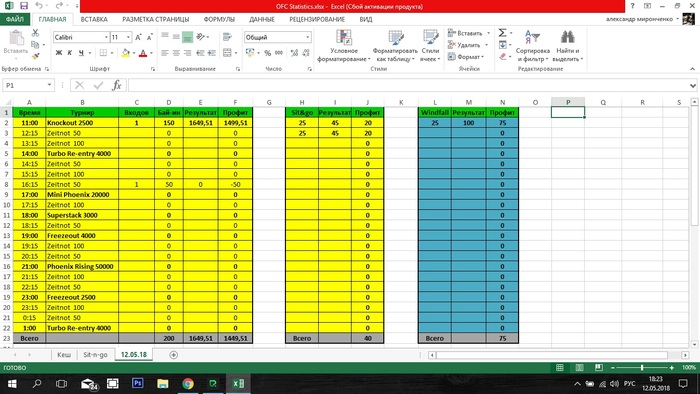Open the Conditional Formatting icon
This screenshot has height=394, width=700.
[x=344, y=37]
